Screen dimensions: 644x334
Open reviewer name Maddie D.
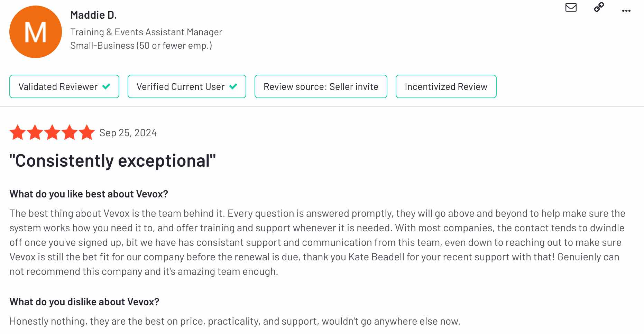(x=93, y=15)
